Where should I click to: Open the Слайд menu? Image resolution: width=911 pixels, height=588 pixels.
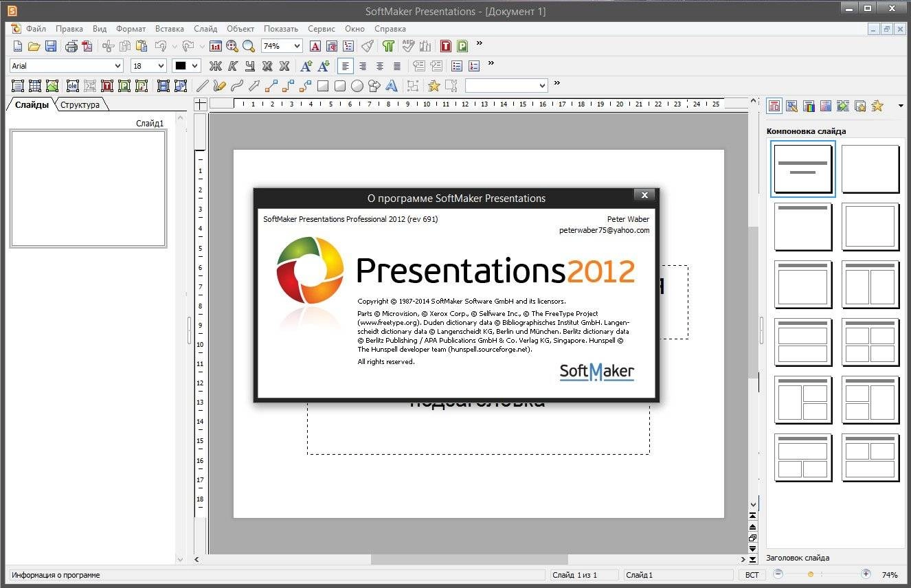tap(205, 29)
